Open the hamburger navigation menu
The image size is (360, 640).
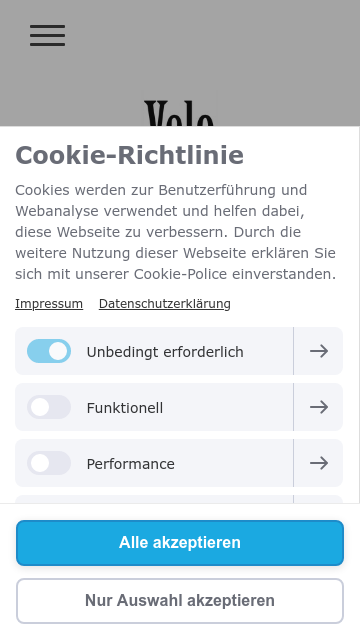click(x=47, y=36)
